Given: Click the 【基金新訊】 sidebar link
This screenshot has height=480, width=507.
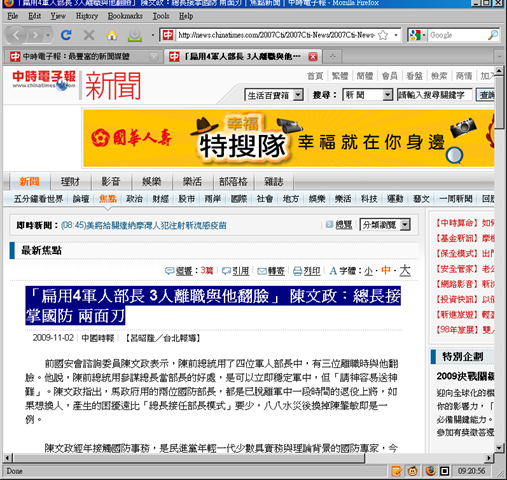Looking at the screenshot, I should (x=457, y=238).
